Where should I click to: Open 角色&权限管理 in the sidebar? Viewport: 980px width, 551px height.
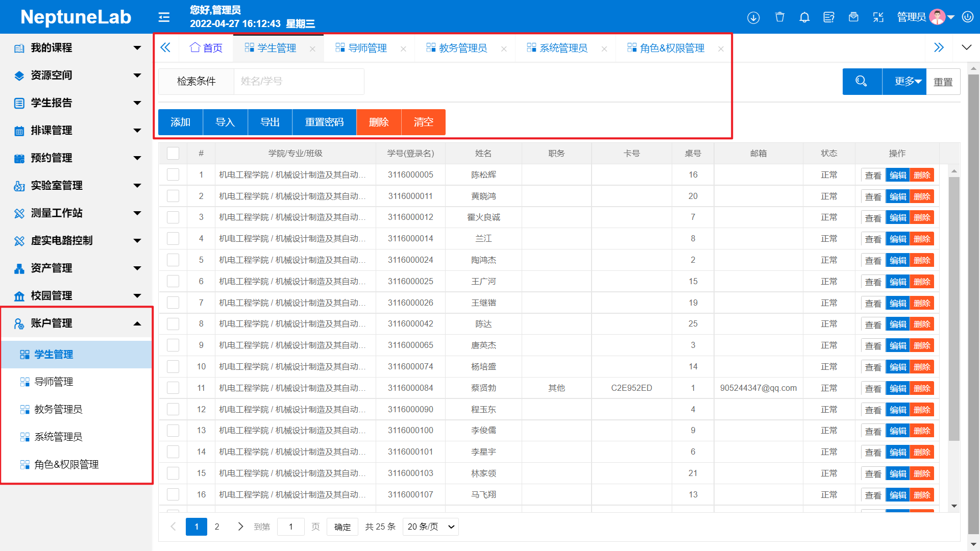click(x=66, y=464)
